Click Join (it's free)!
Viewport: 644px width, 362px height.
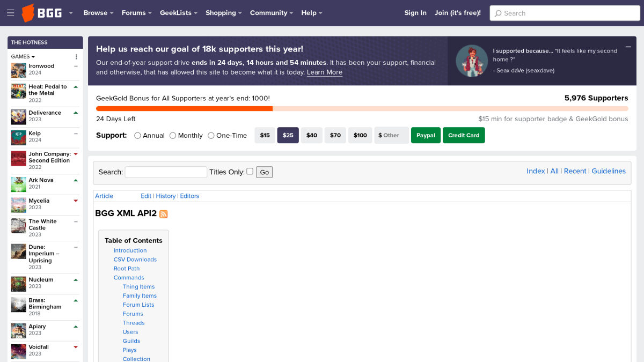[x=458, y=13]
